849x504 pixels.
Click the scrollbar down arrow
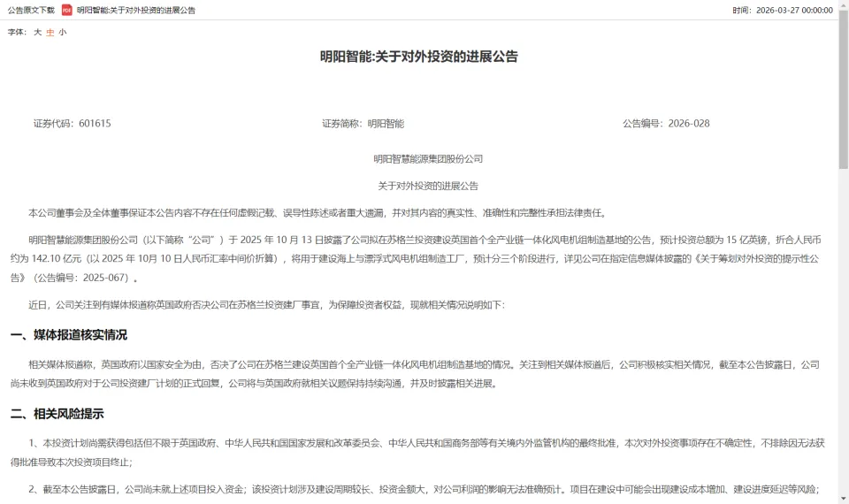coord(844,499)
